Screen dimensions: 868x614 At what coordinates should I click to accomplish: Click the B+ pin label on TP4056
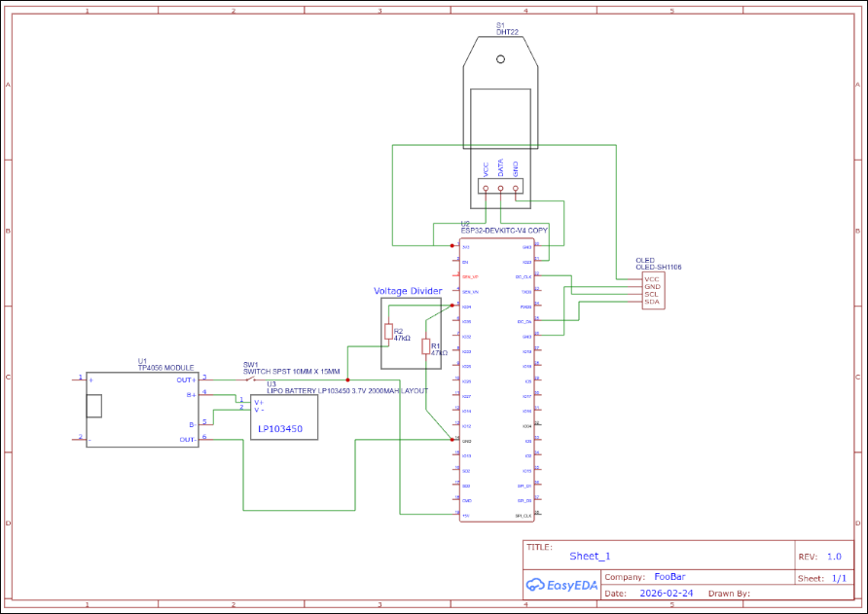[191, 395]
